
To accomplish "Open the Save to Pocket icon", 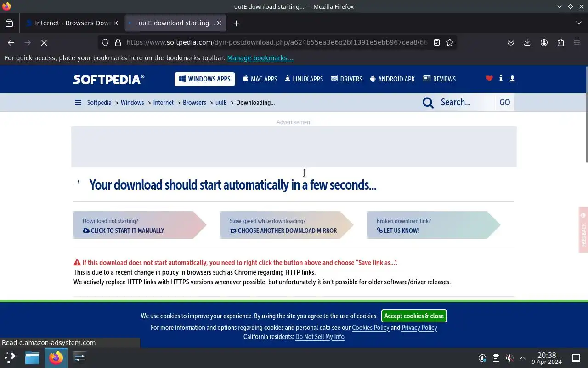I will click(x=511, y=42).
